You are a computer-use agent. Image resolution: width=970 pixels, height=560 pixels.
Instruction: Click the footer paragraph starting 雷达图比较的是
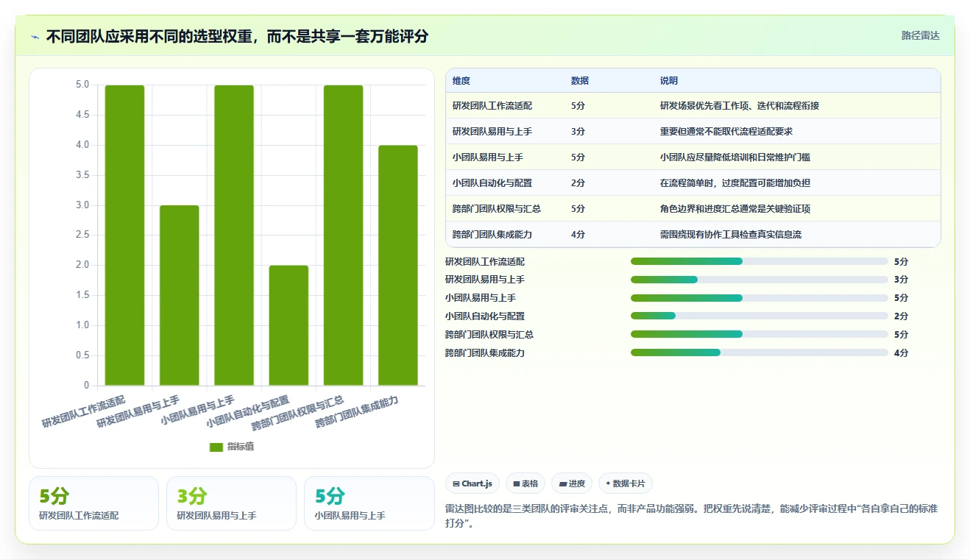click(x=692, y=517)
